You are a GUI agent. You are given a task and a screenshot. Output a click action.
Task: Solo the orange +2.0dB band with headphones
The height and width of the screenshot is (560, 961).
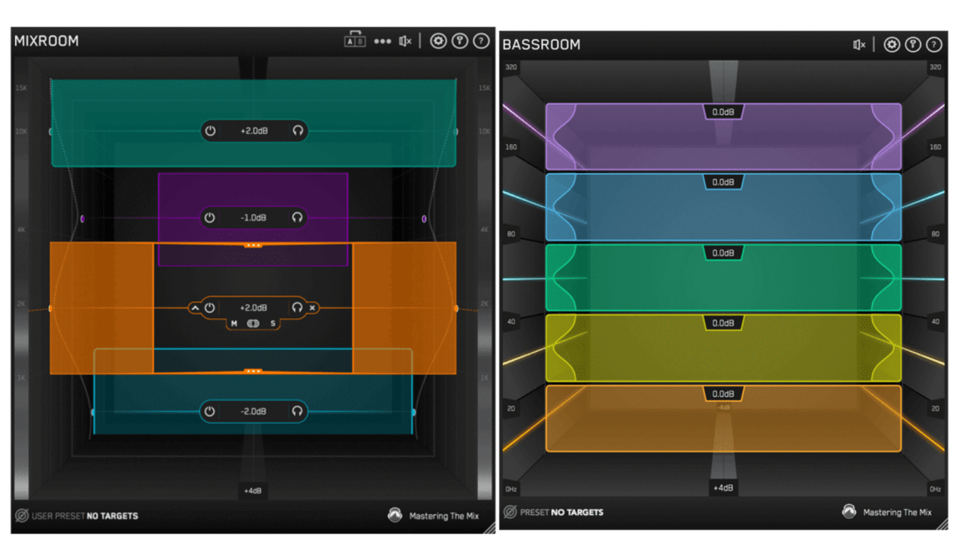point(297,308)
